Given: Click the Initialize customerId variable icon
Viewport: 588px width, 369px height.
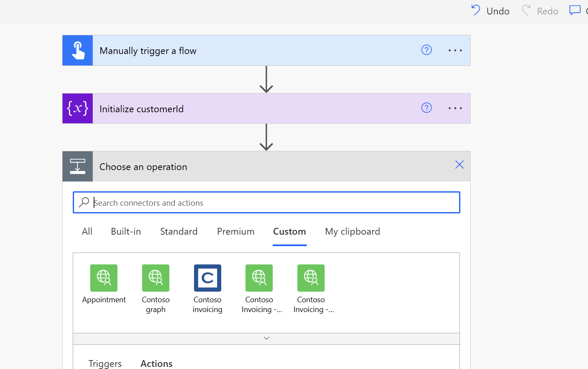Looking at the screenshot, I should 77,108.
